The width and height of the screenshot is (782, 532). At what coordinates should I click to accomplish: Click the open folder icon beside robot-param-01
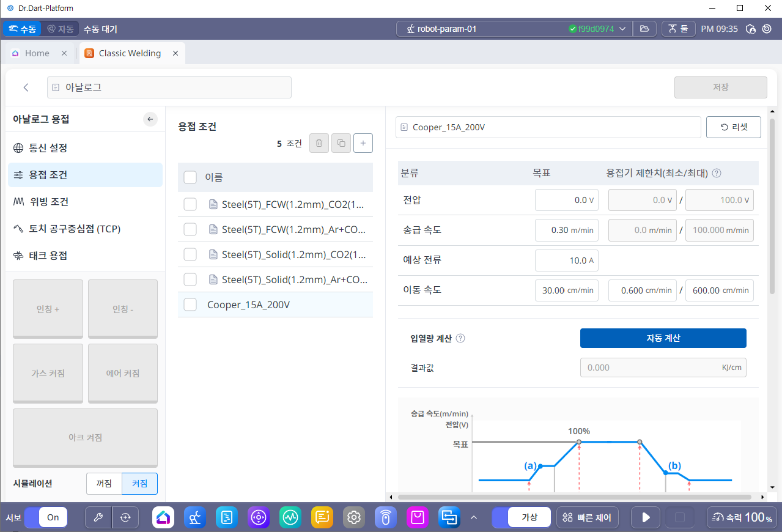tap(644, 29)
